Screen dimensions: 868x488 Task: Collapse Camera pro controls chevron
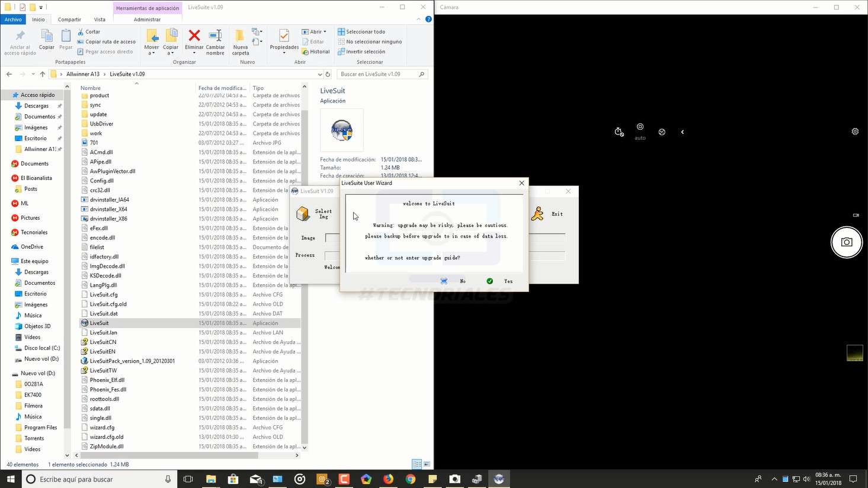click(x=683, y=132)
